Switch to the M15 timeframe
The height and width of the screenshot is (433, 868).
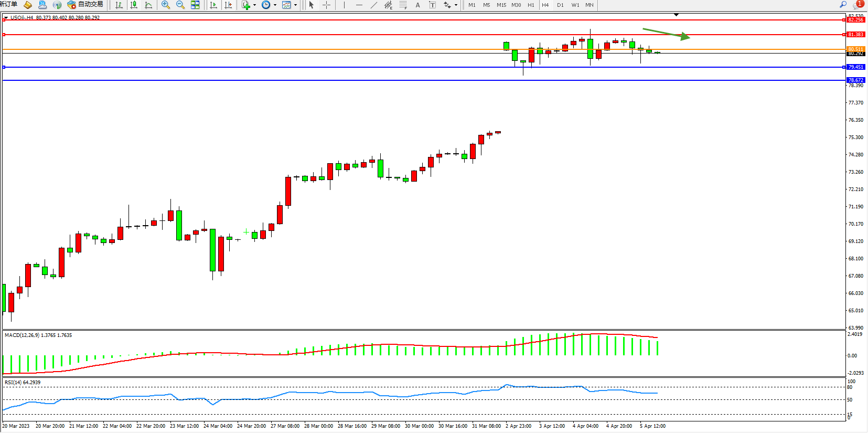click(501, 5)
